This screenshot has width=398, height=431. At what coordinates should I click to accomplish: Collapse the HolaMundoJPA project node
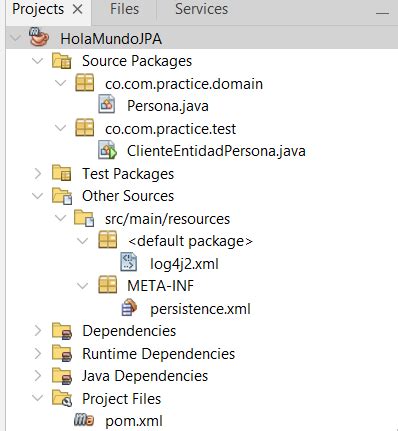[x=15, y=38]
